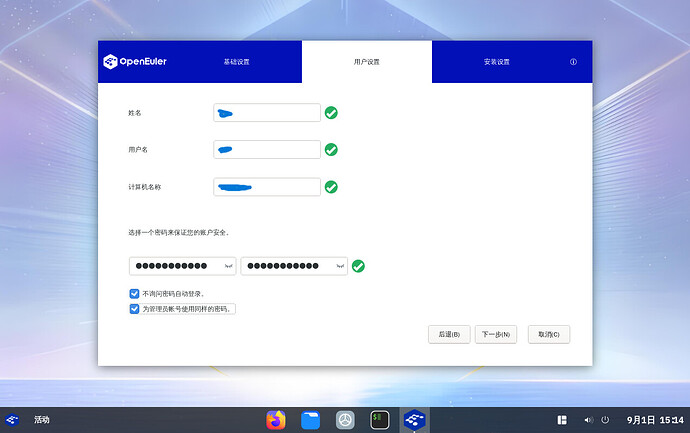This screenshot has height=433, width=690.
Task: Uncheck 不询问密码自动登录 checkbox
Action: pos(135,294)
